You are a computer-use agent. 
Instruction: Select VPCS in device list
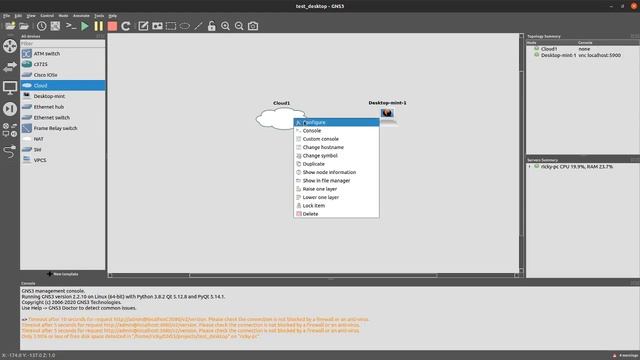click(x=62, y=160)
